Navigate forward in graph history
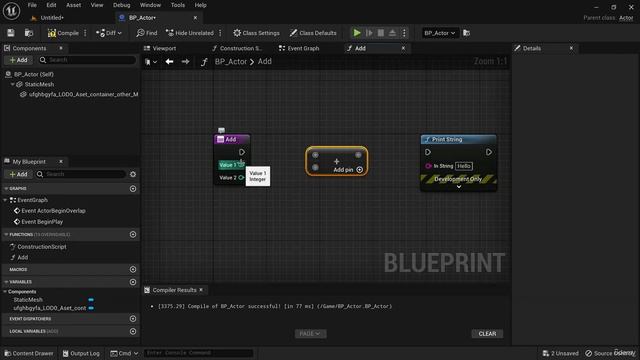 185,62
